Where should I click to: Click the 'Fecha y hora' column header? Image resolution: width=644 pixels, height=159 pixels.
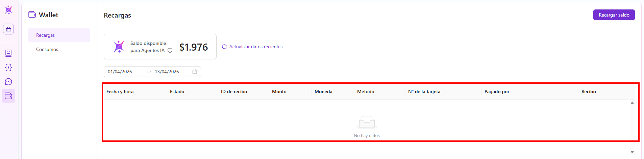pyautogui.click(x=120, y=91)
